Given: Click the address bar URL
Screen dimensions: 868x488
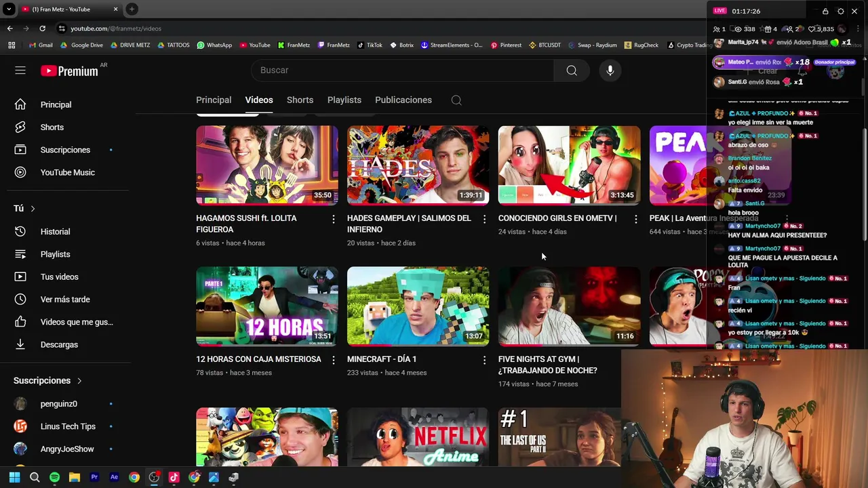Looking at the screenshot, I should (116, 28).
